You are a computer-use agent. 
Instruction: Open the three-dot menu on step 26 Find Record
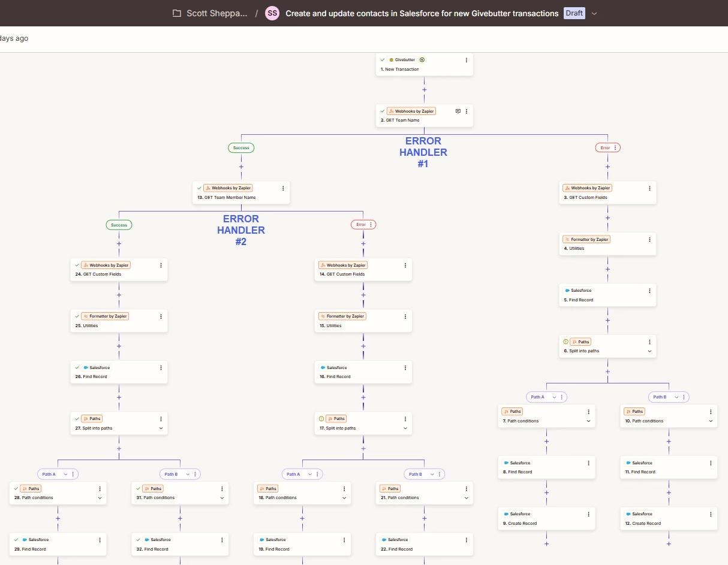(161, 368)
